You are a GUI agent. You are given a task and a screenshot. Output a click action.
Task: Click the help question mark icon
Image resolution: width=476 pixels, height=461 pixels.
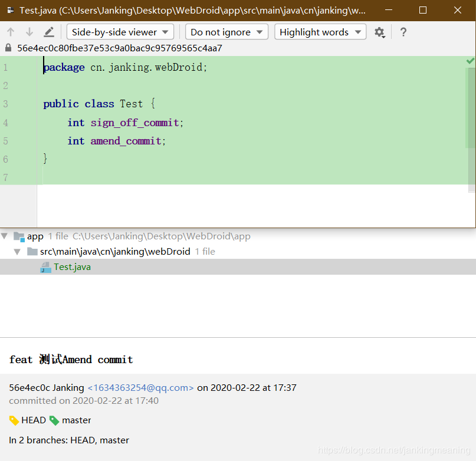tap(403, 32)
